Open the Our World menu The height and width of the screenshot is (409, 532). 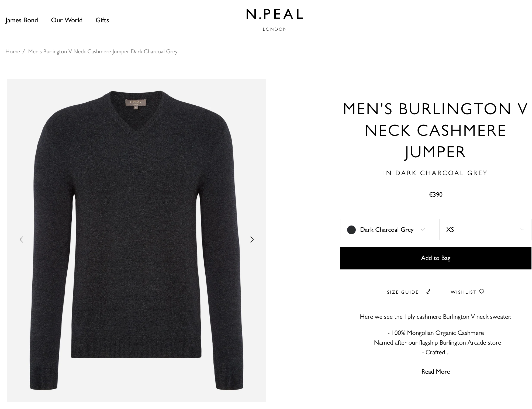click(67, 20)
